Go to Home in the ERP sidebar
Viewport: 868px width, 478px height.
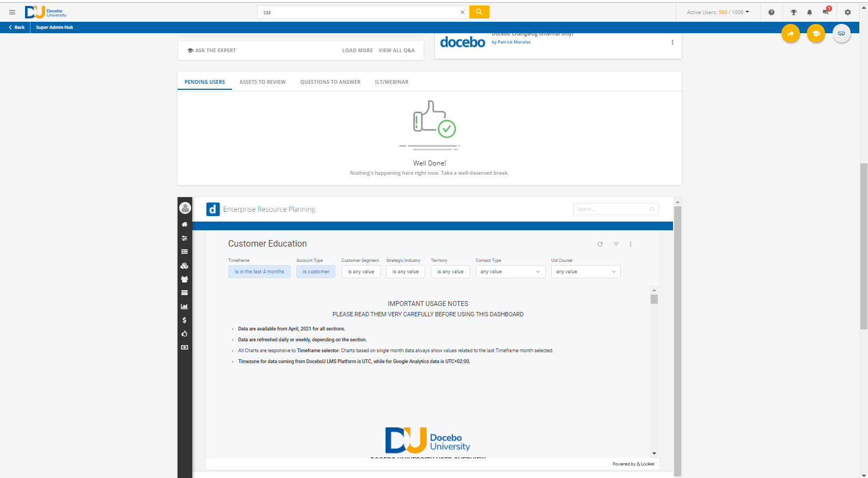coord(185,224)
